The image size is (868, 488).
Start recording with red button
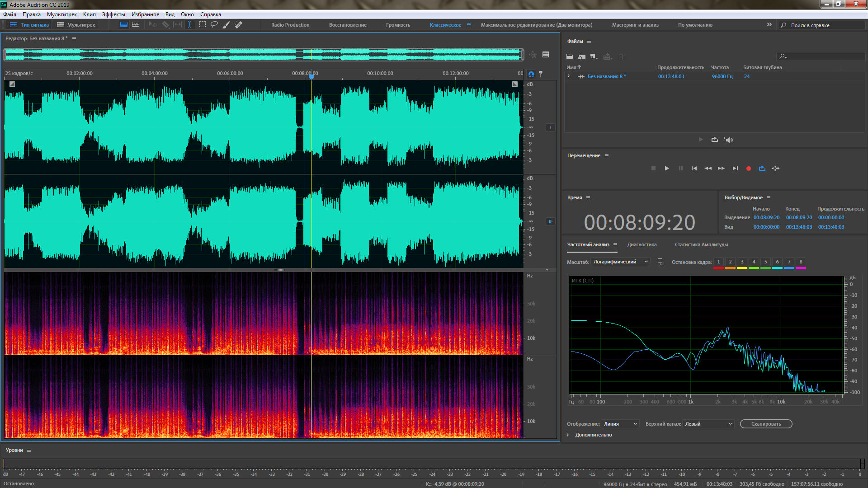click(x=749, y=168)
